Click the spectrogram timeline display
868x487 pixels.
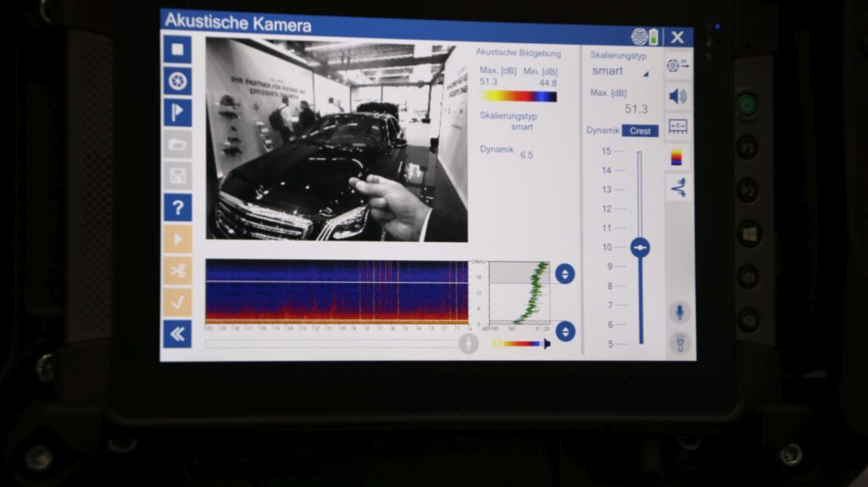pos(337,292)
